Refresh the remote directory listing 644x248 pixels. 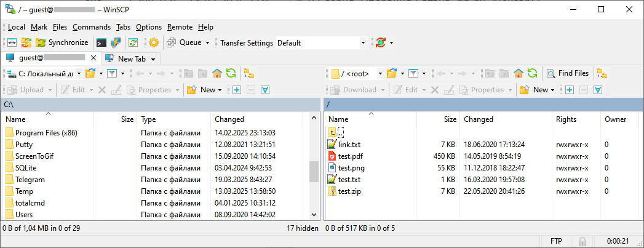click(532, 73)
